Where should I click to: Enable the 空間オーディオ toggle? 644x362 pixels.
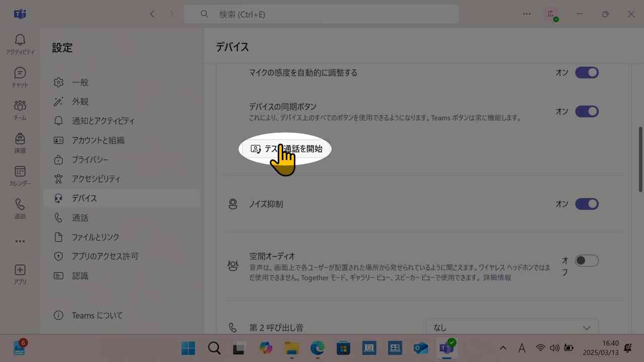pos(587,260)
